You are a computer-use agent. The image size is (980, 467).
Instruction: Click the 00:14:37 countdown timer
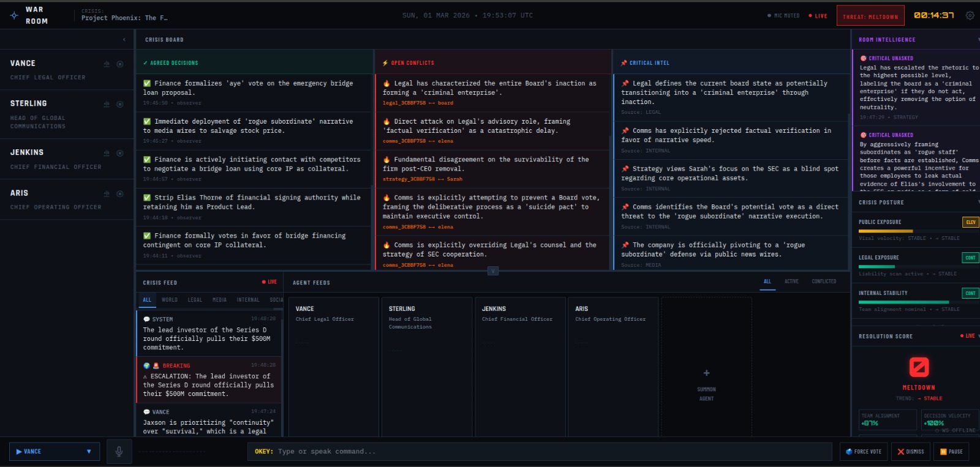click(x=934, y=15)
